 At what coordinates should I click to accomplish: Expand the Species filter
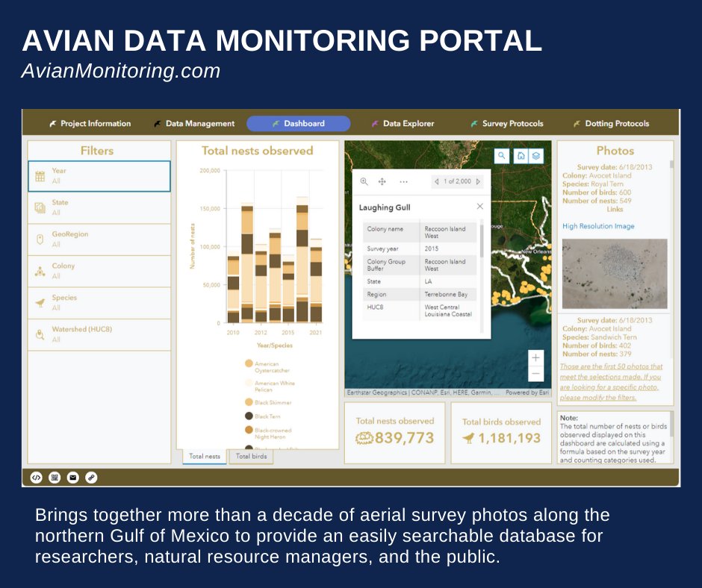point(99,303)
